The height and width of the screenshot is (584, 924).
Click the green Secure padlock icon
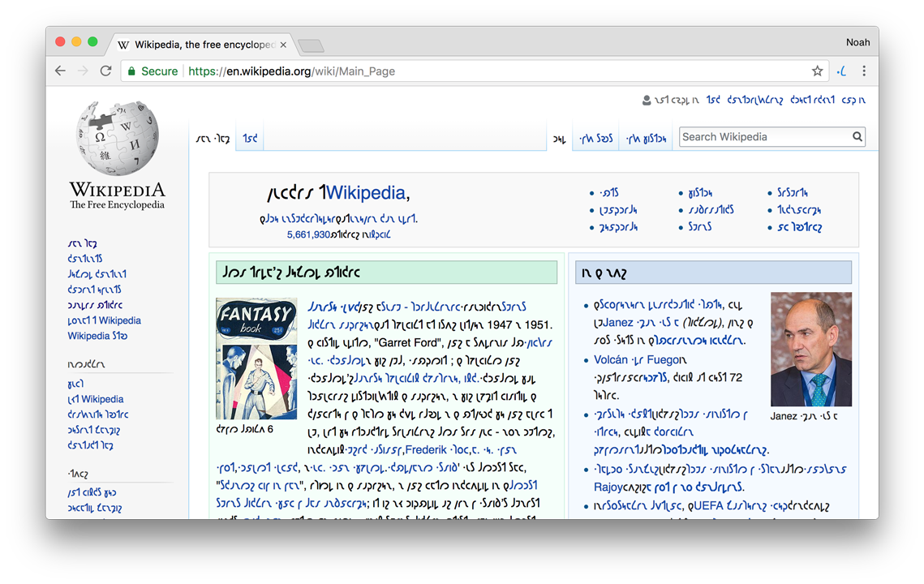click(131, 71)
